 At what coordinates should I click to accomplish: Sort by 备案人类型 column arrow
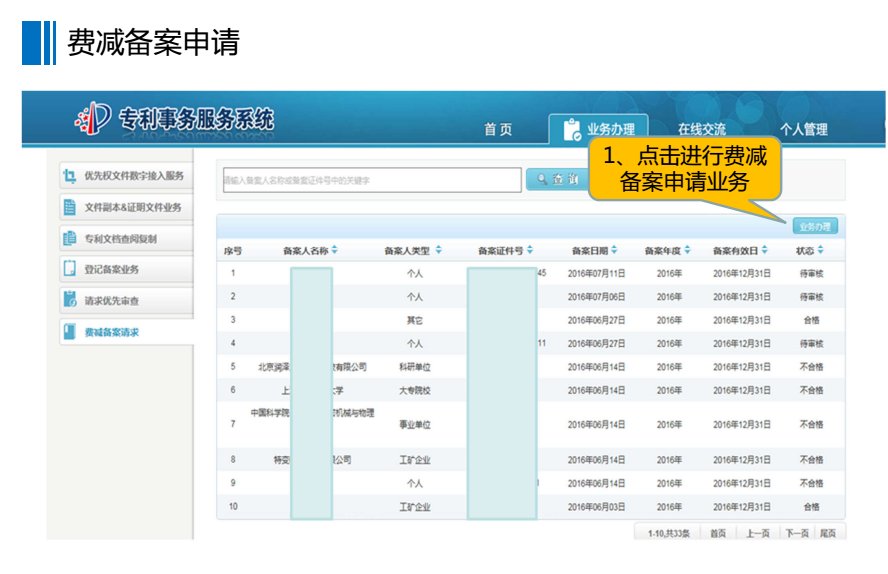pos(438,250)
